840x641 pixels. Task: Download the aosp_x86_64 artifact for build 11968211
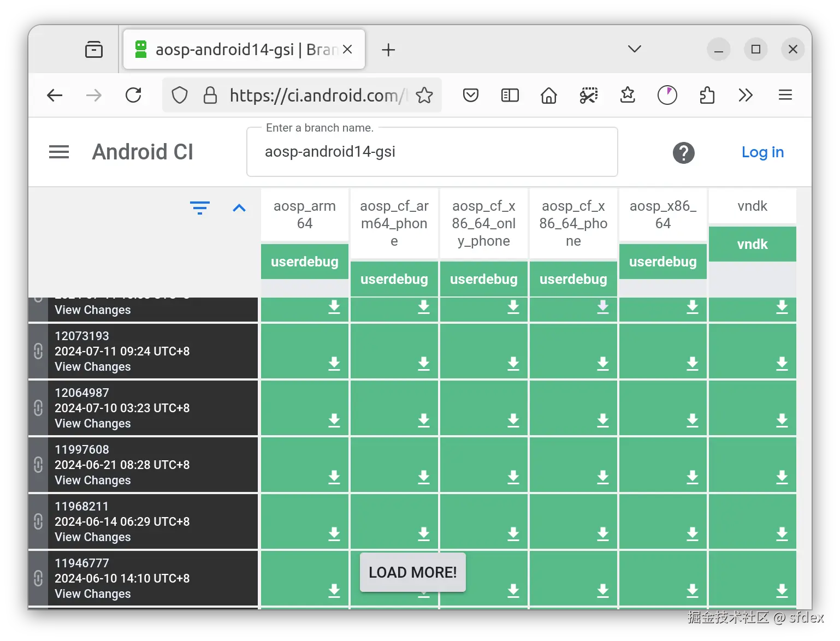692,533
